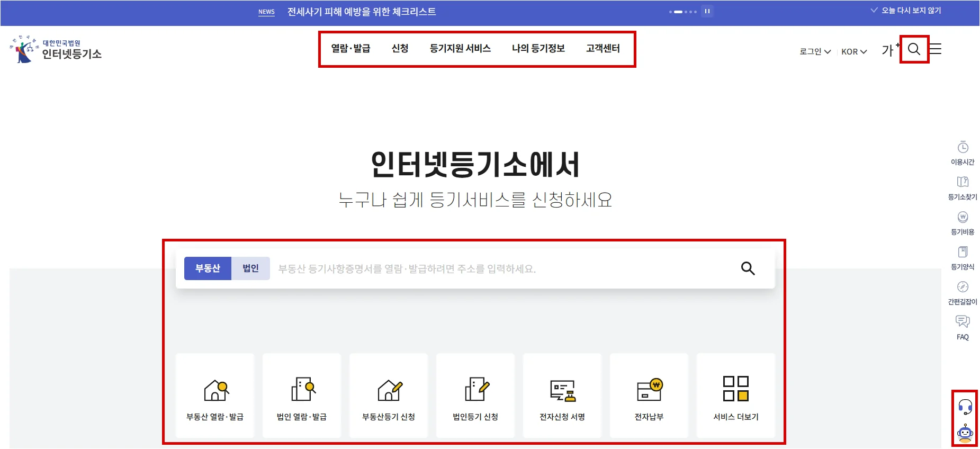
Task: Expand the 로그인 dropdown
Action: click(x=815, y=51)
